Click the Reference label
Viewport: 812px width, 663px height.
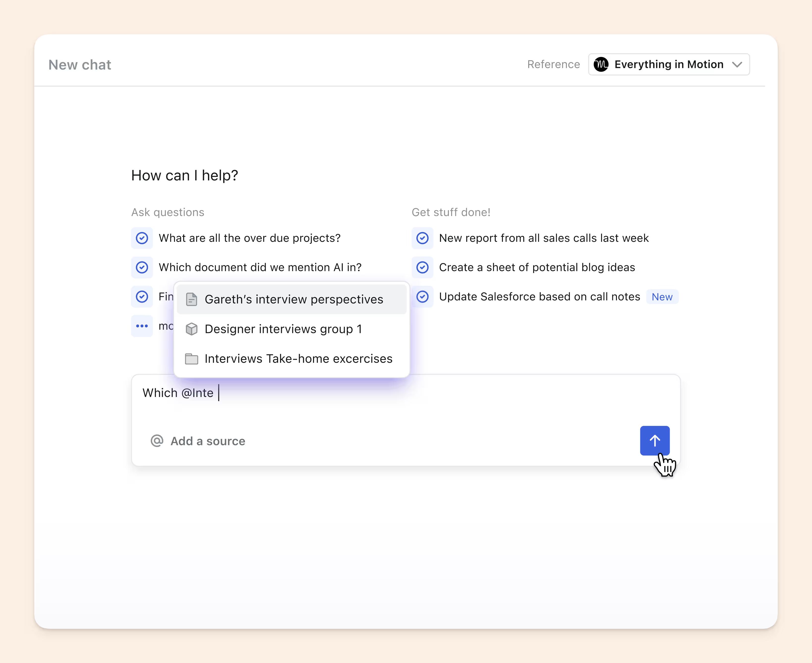[x=553, y=64]
